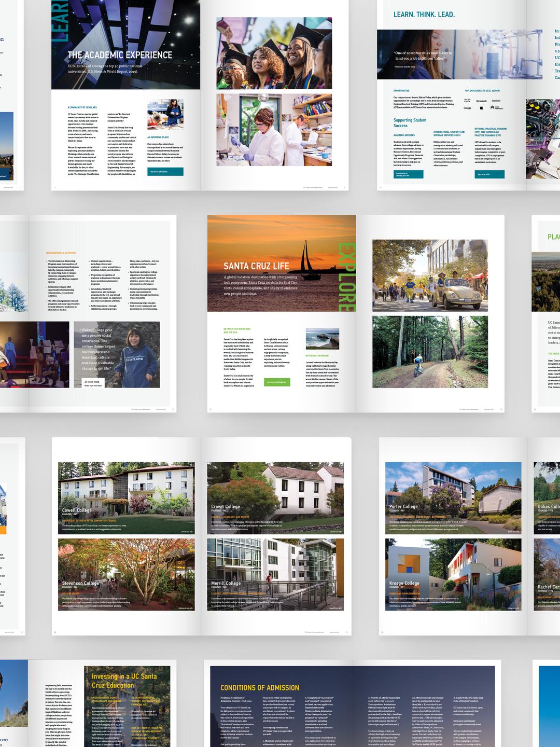Click the Stanford logo under Top Employers

click(x=496, y=101)
